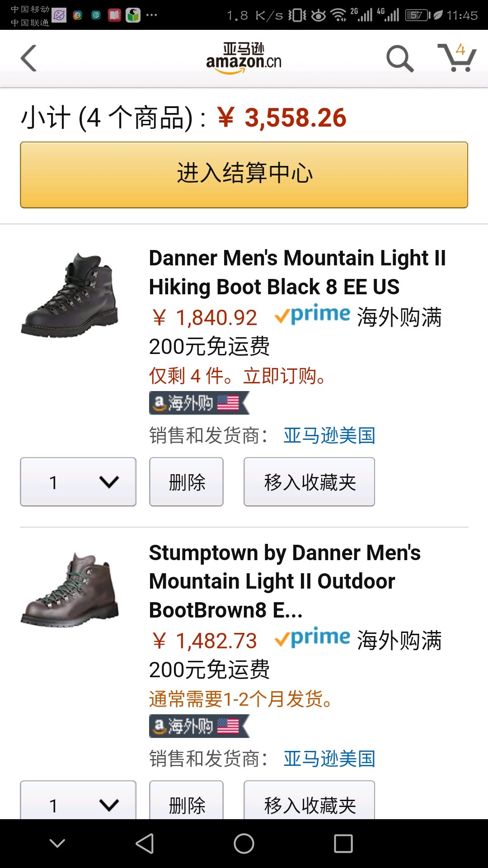Image resolution: width=488 pixels, height=868 pixels.
Task: Open the brown Stumptown boot thumbnail
Action: (70, 590)
